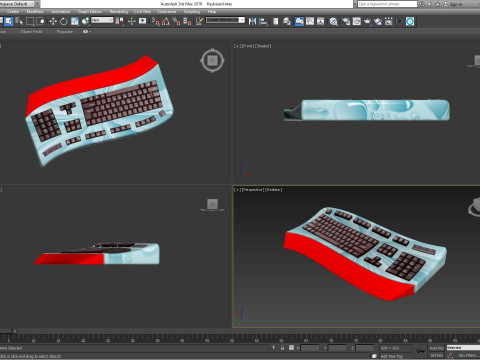Screen dimensions: 480x360
Task: Activate the Select and Rotate tool
Action: [63, 21]
